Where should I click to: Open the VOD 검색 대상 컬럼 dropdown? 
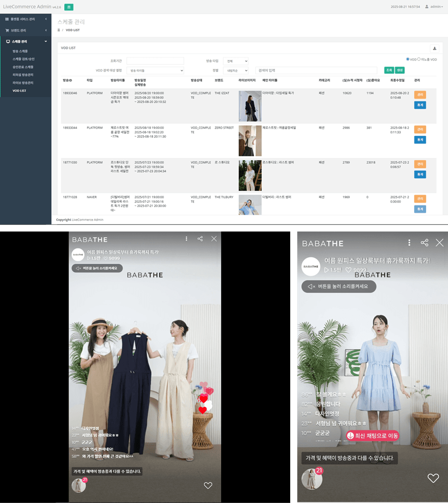[x=155, y=71]
